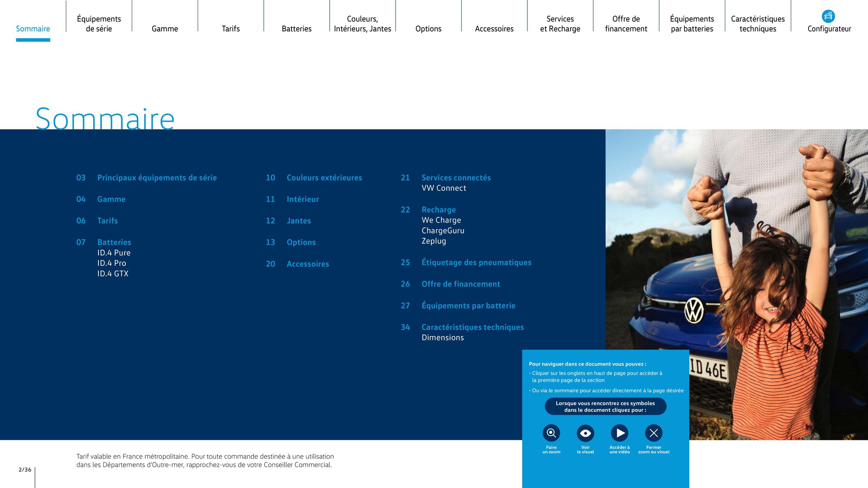The height and width of the screenshot is (488, 868).
Task: Click the Configurateur label in the top bar
Action: (829, 29)
